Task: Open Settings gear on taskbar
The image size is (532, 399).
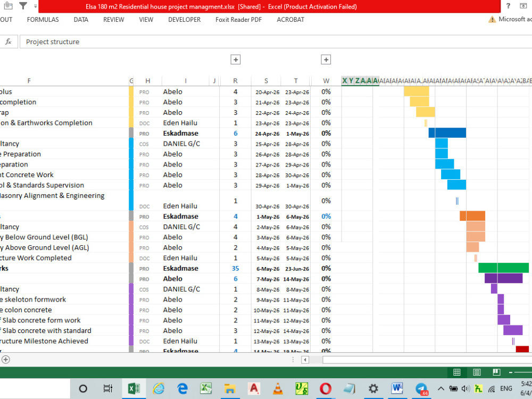Action: click(x=373, y=388)
